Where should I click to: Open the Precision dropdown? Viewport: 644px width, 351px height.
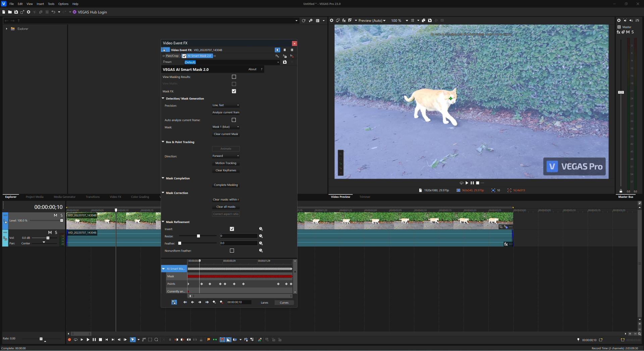click(x=226, y=105)
